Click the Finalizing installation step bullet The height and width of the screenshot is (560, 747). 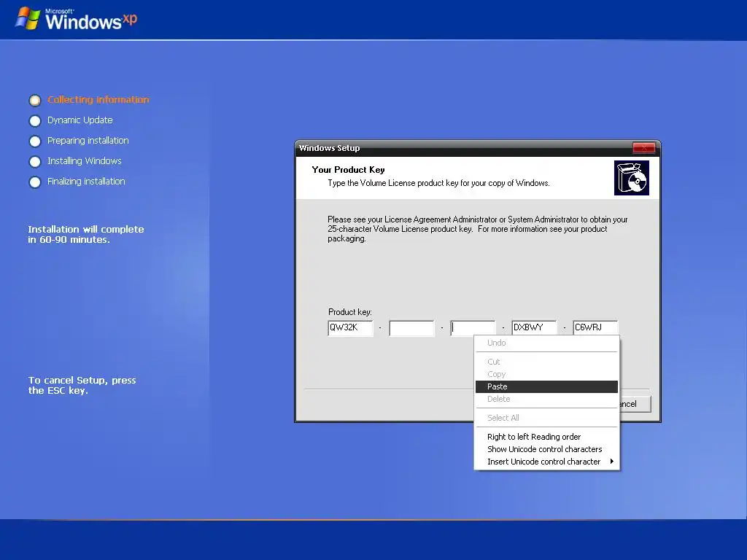(x=35, y=182)
